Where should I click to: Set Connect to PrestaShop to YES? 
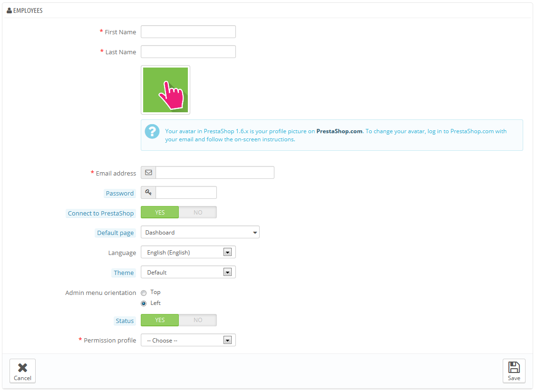point(160,213)
